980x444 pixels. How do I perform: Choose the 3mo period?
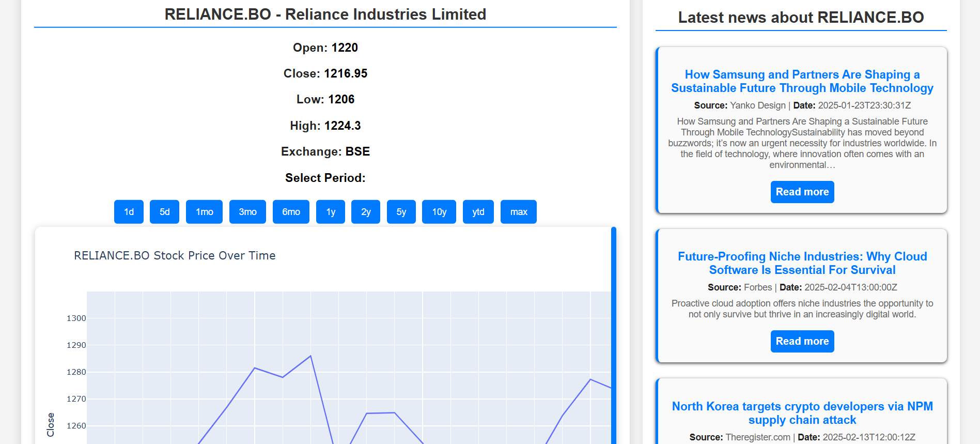(x=247, y=212)
